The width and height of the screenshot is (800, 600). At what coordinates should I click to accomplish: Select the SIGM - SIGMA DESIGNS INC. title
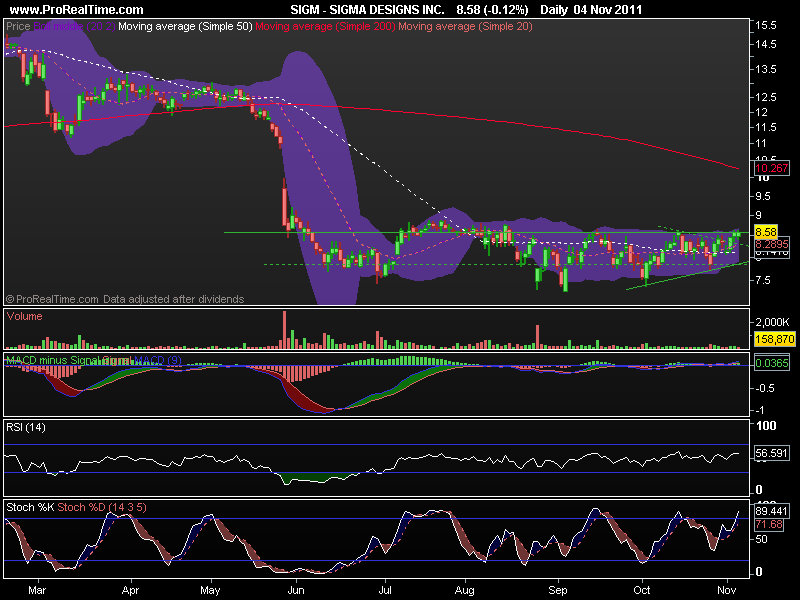coord(367,10)
